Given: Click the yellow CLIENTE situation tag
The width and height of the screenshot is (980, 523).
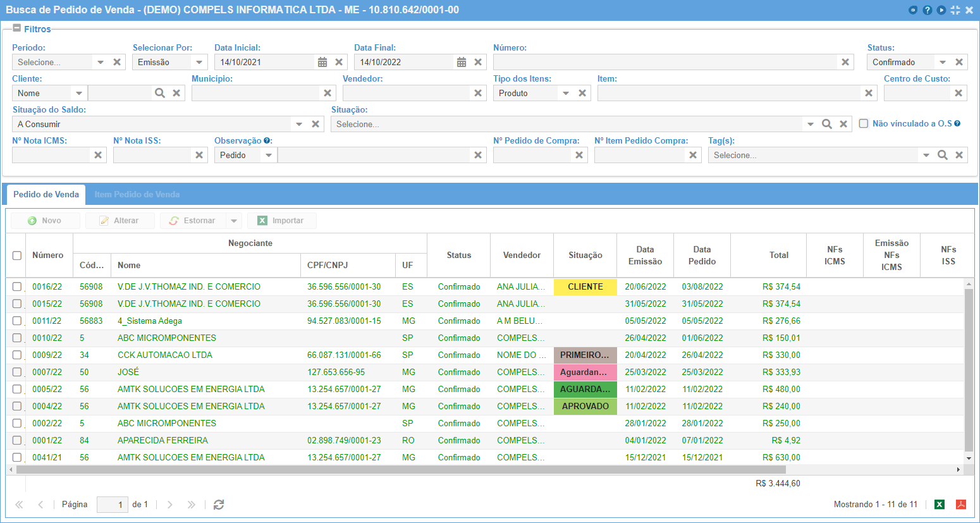Looking at the screenshot, I should point(585,286).
